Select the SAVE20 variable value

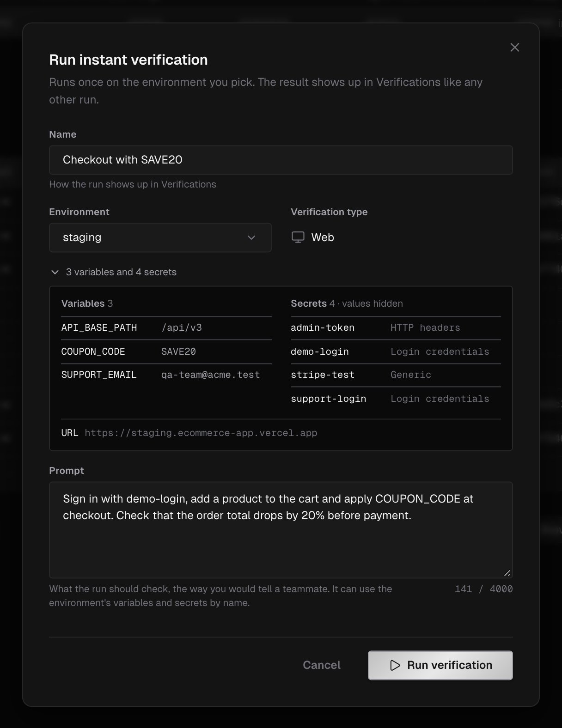tap(178, 352)
